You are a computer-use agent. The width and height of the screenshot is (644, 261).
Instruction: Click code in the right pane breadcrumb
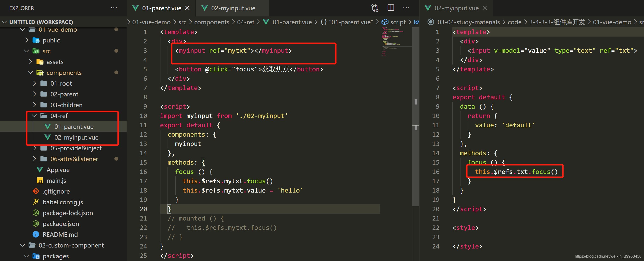click(514, 22)
